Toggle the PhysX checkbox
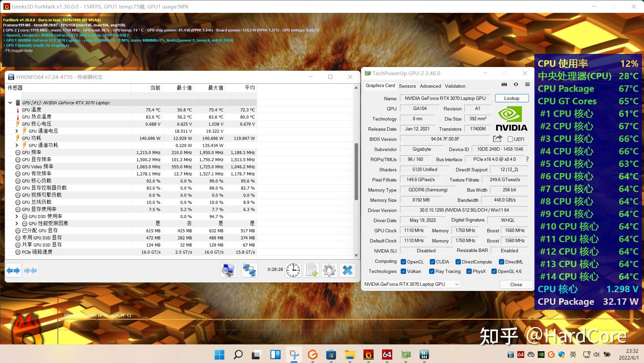Screen dimensions: 644x363 point(469,271)
